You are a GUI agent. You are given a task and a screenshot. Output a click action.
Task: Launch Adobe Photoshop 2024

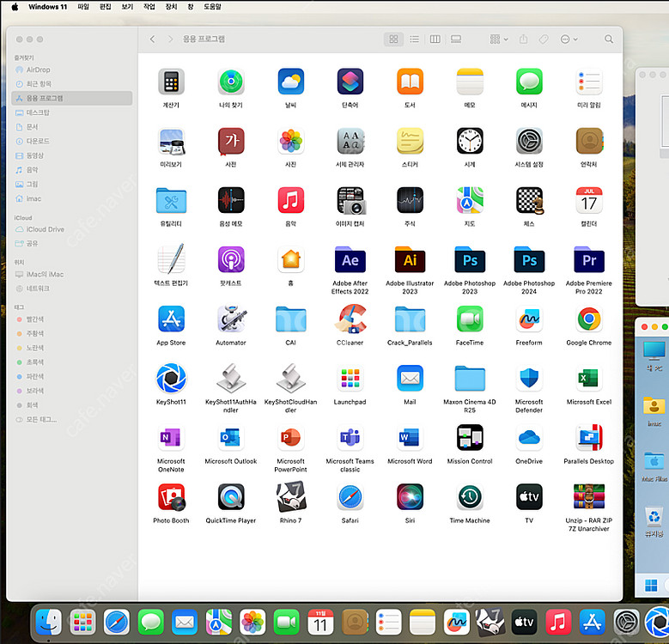pyautogui.click(x=529, y=259)
